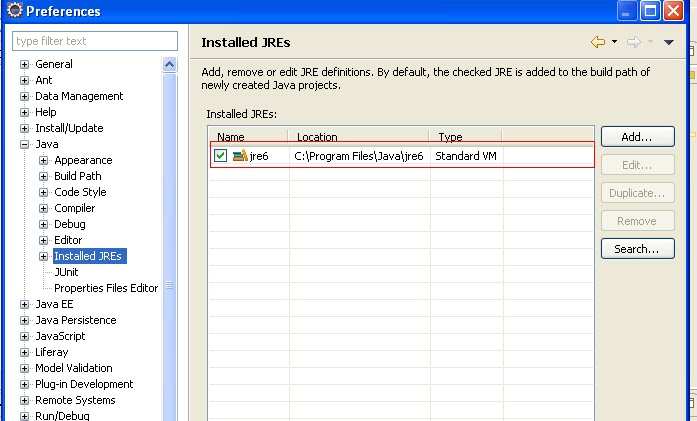Select the jre6 name in table
The width and height of the screenshot is (697, 421).
(x=259, y=156)
